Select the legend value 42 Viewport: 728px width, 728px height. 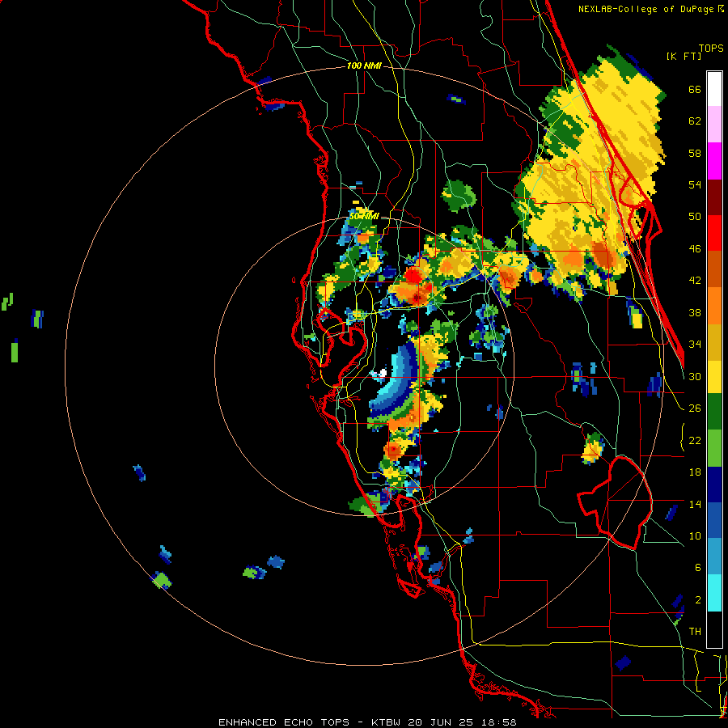pyautogui.click(x=695, y=281)
